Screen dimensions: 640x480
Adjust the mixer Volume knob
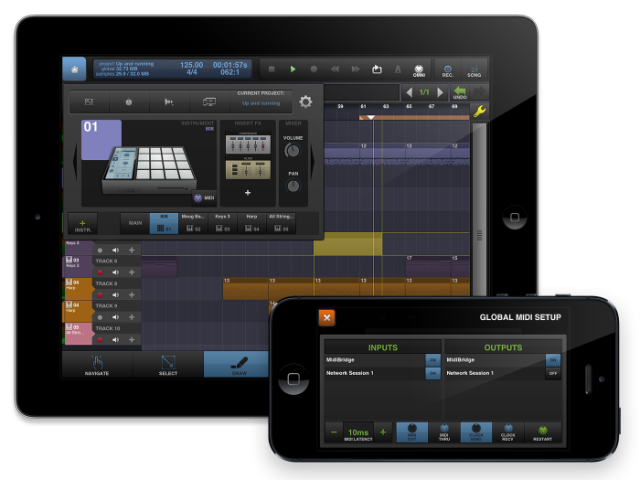click(292, 150)
